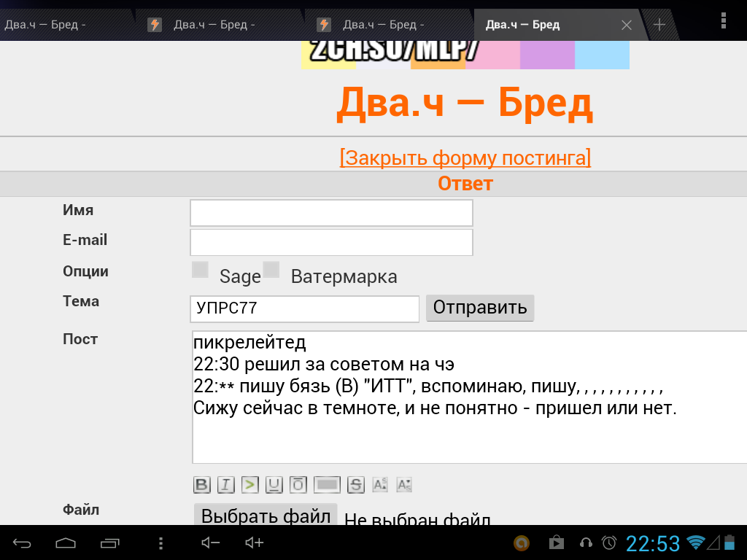Apply superscript formatting button
Viewport: 747px width, 560px height.
[380, 485]
